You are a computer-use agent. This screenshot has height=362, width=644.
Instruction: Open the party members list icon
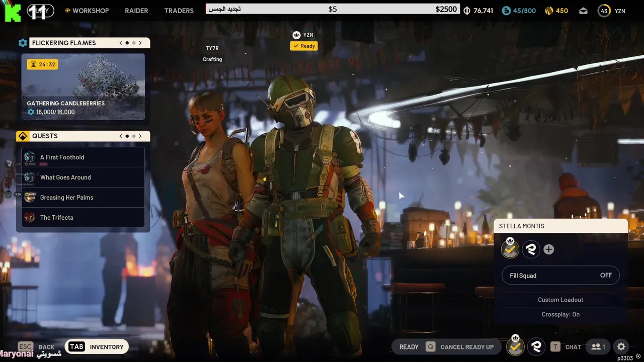[598, 347]
